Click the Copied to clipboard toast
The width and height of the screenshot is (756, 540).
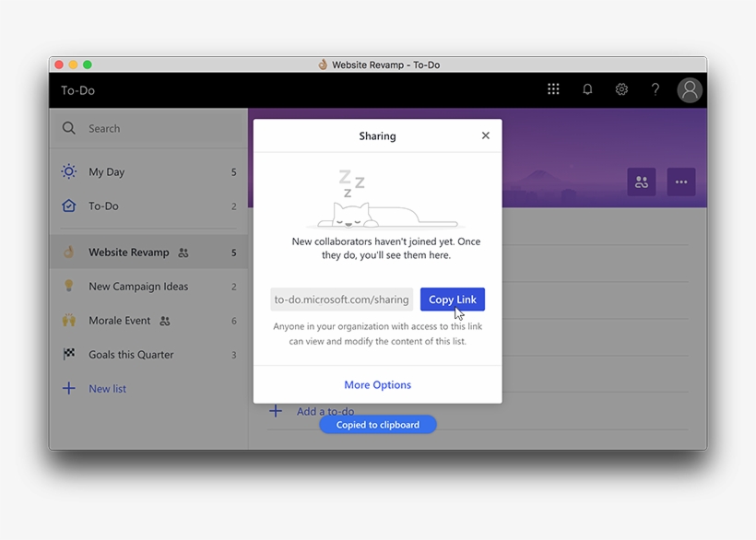coord(377,425)
